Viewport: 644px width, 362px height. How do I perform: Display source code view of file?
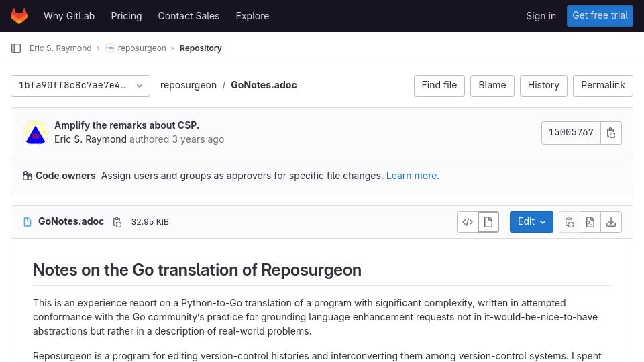tap(468, 222)
